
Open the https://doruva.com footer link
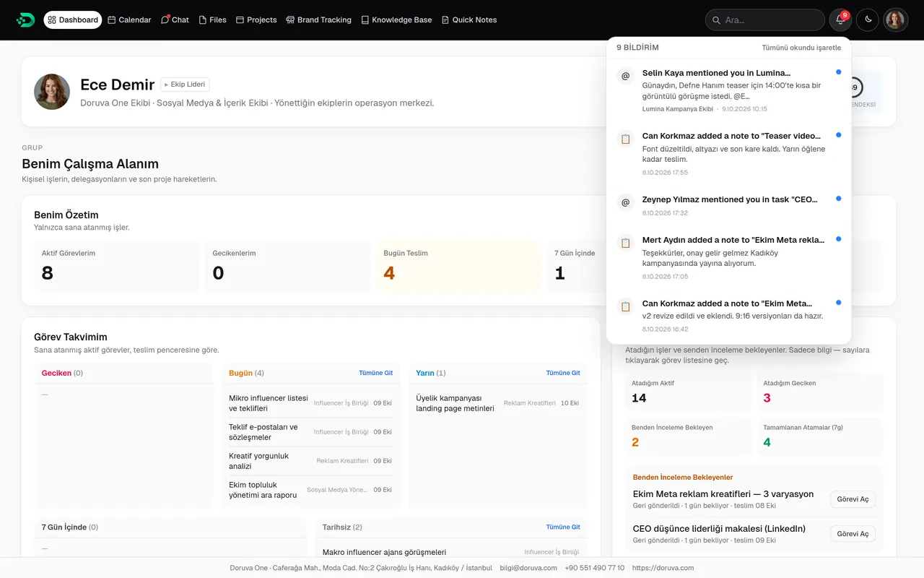coord(663,568)
